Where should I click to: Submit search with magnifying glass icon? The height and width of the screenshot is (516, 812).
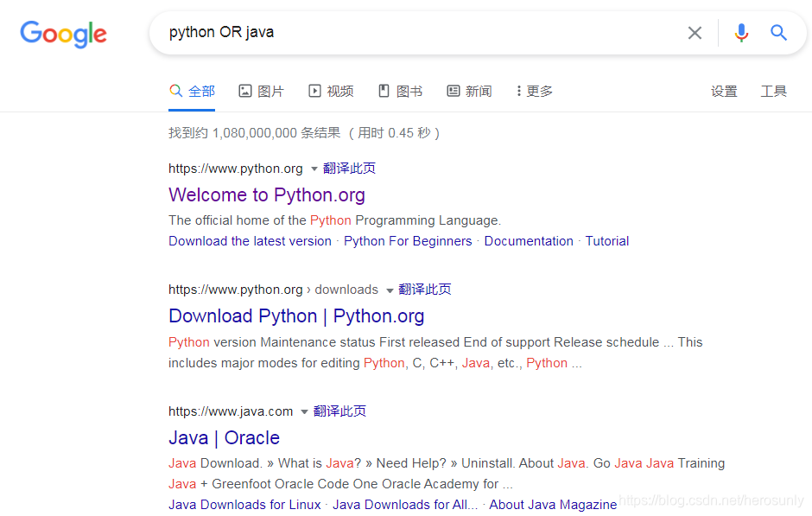[778, 33]
